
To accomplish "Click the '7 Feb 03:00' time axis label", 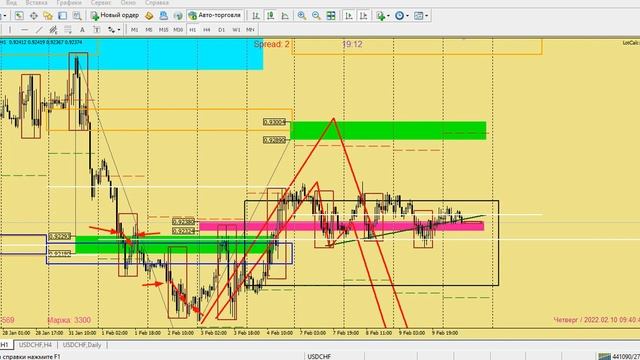I will 313,333.
